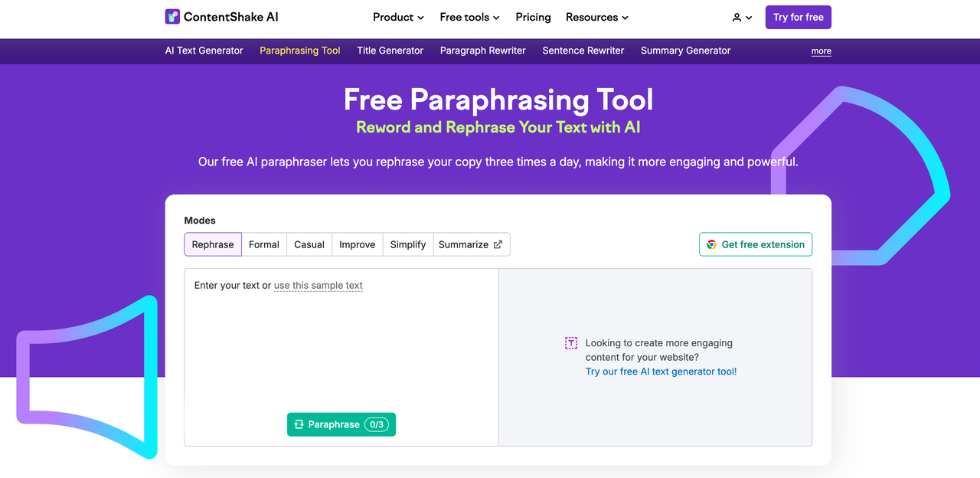Viewport: 980px width, 478px height.
Task: Open Try our free AI text generator tool link
Action: (661, 372)
